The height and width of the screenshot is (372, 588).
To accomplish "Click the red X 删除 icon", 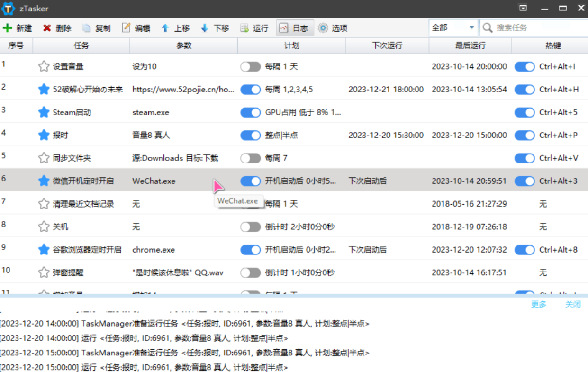I will click(x=47, y=28).
